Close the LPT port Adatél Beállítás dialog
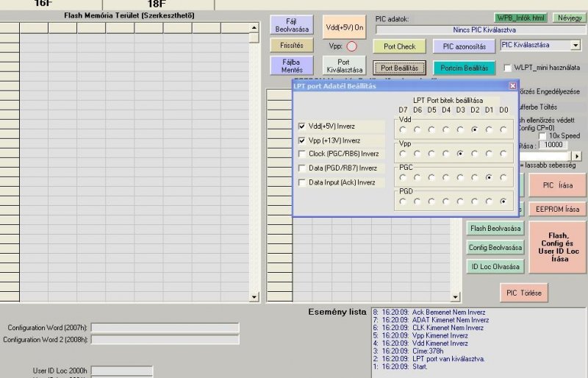Viewport: 588px width, 378px height. tap(512, 86)
